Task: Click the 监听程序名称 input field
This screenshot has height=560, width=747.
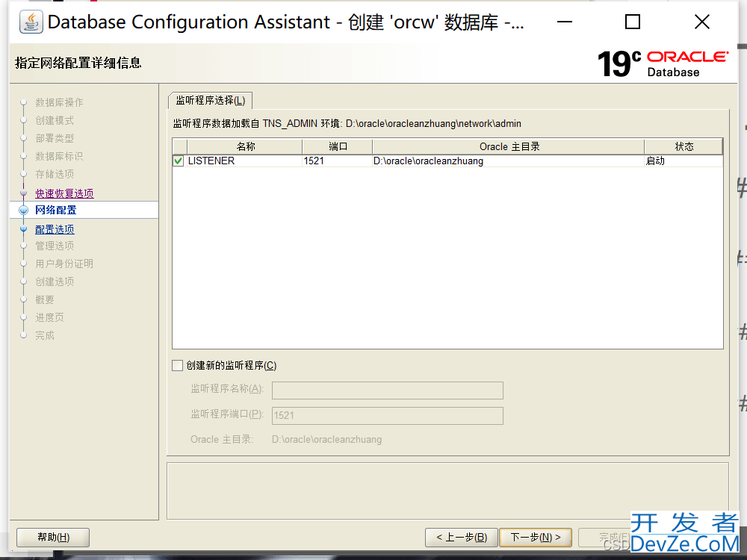Action: (387, 390)
